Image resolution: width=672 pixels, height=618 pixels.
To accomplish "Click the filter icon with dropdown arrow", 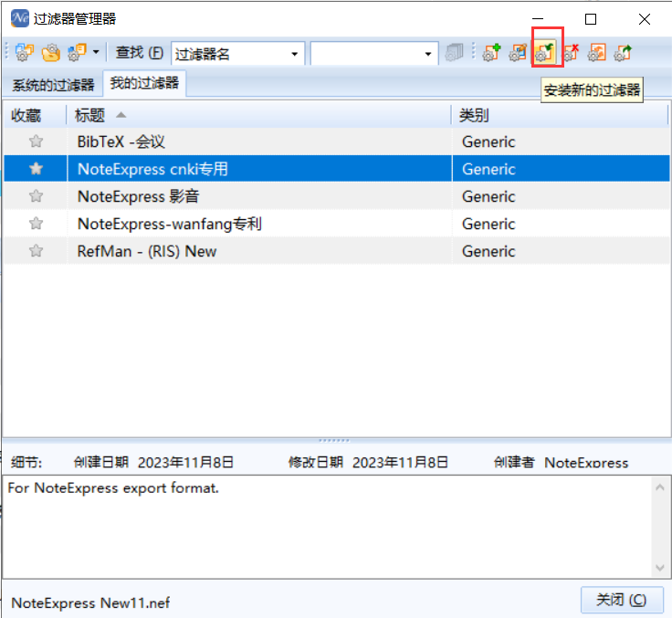I will click(77, 53).
